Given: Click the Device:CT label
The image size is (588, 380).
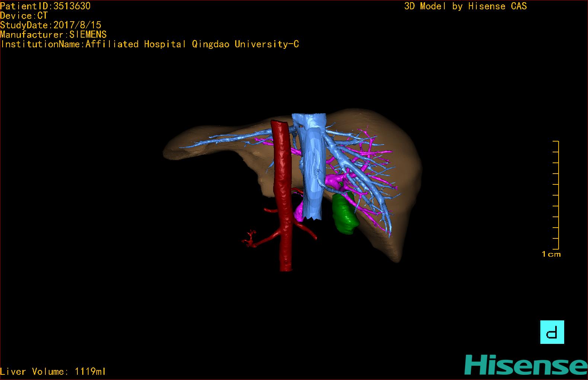Looking at the screenshot, I should (x=24, y=16).
